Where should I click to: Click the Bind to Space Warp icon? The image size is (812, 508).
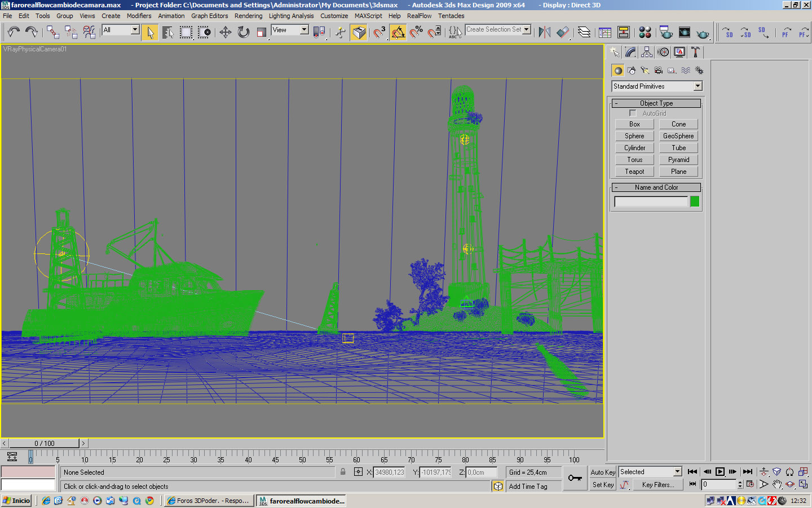click(89, 32)
